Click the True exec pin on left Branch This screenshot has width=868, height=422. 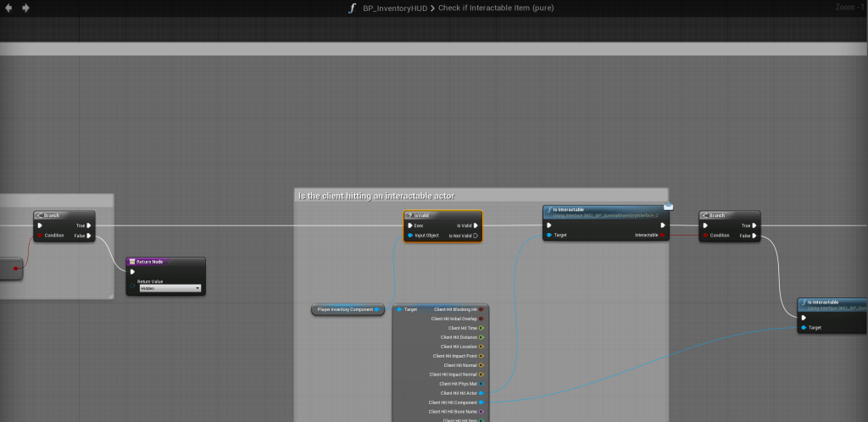tap(88, 225)
